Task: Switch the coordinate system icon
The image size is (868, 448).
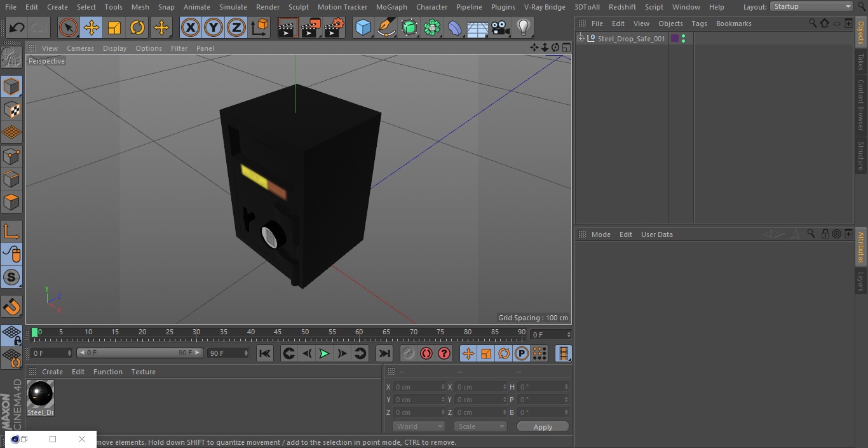Action: point(260,27)
